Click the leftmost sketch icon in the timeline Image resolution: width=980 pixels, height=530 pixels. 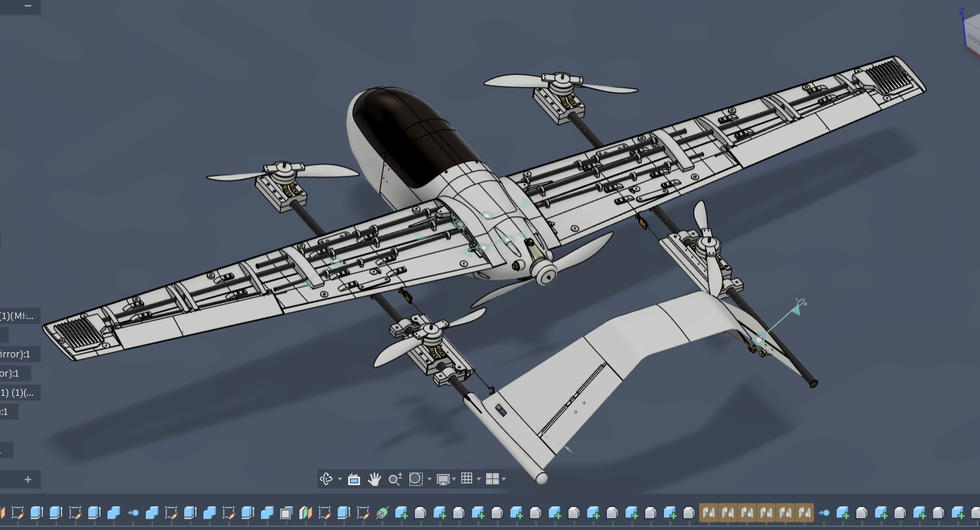click(17, 513)
